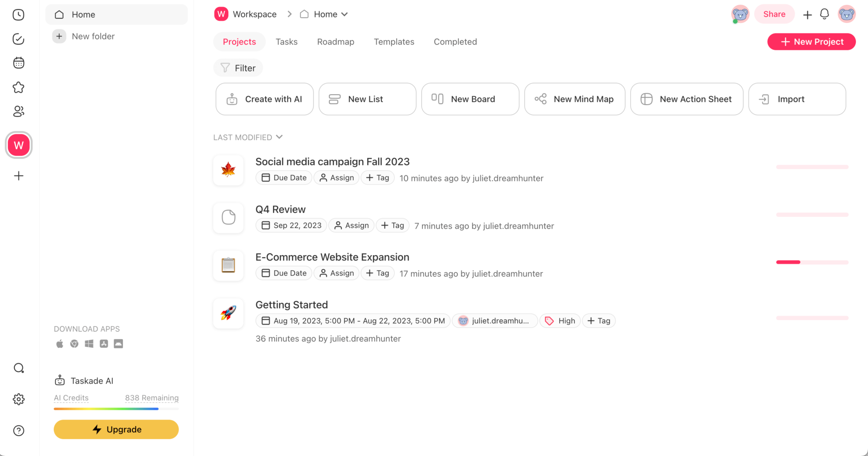This screenshot has height=456, width=868.
Task: Select the Completed Tasks checkmark icon in sidebar
Action: click(x=18, y=39)
